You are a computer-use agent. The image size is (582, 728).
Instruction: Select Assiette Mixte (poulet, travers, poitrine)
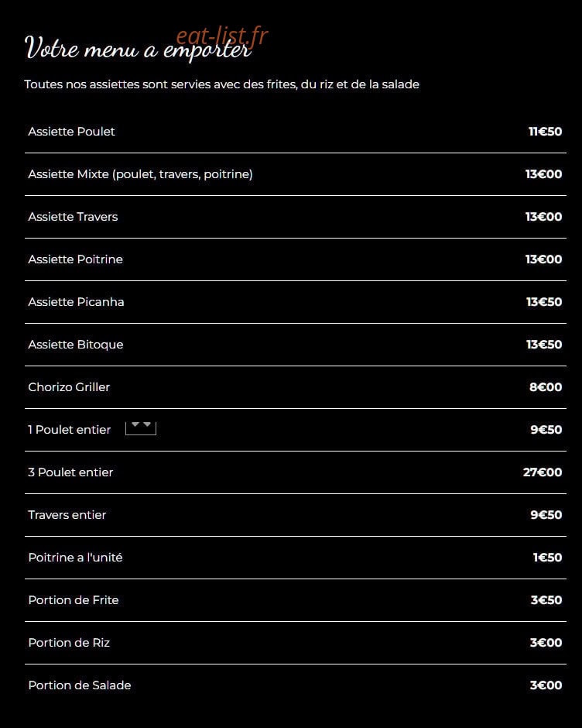(x=295, y=174)
